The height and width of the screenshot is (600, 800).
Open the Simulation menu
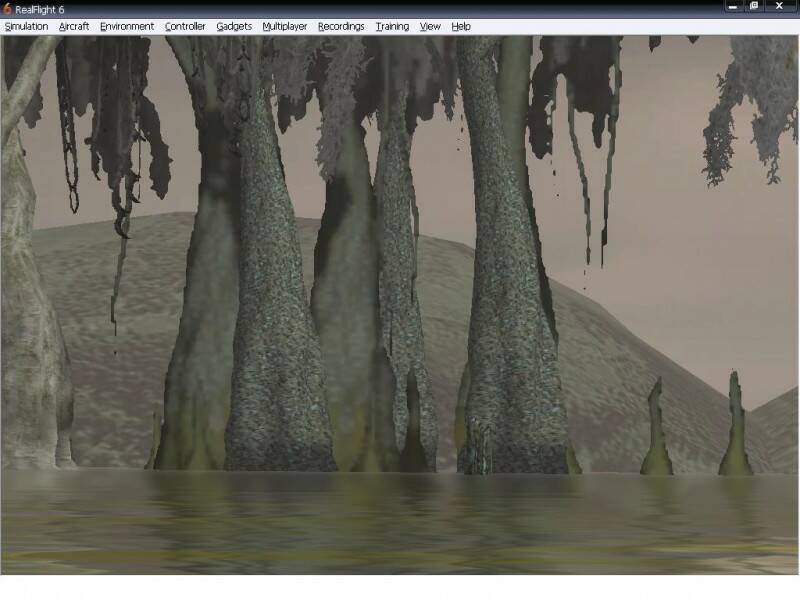pyautogui.click(x=26, y=26)
